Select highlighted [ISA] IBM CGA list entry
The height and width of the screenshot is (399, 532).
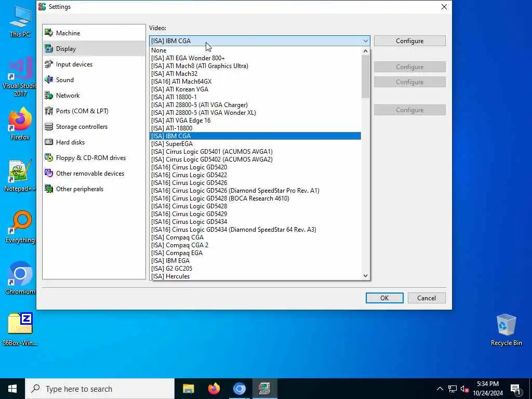tap(255, 136)
